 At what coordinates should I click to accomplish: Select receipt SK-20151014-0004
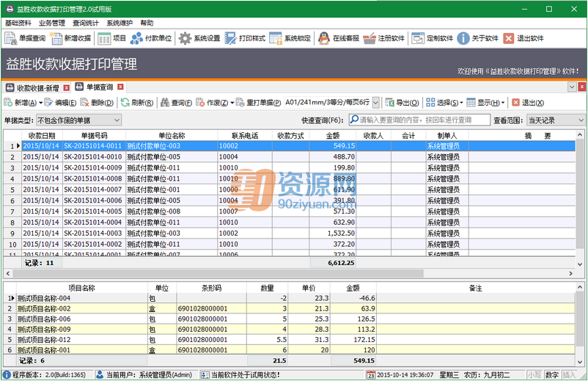[x=289, y=222]
